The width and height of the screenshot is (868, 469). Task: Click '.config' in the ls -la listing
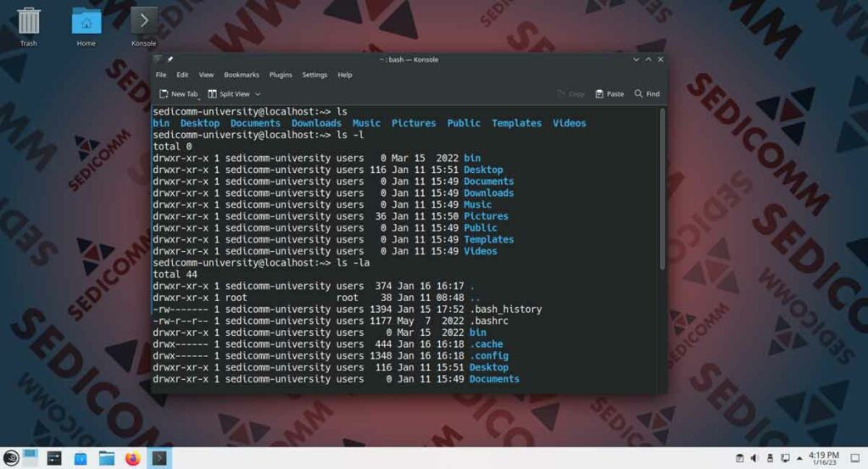coord(489,355)
